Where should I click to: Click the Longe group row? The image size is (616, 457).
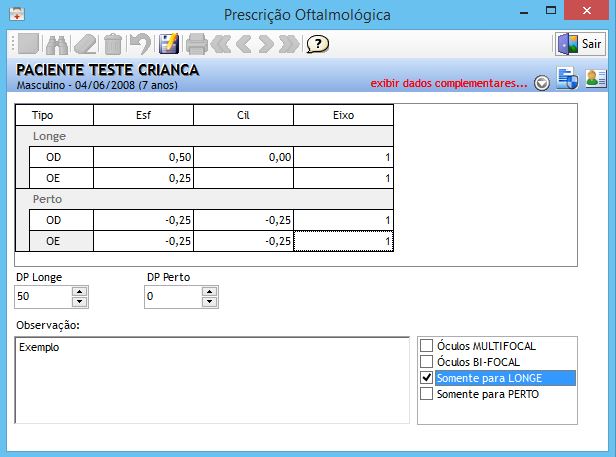click(x=204, y=136)
